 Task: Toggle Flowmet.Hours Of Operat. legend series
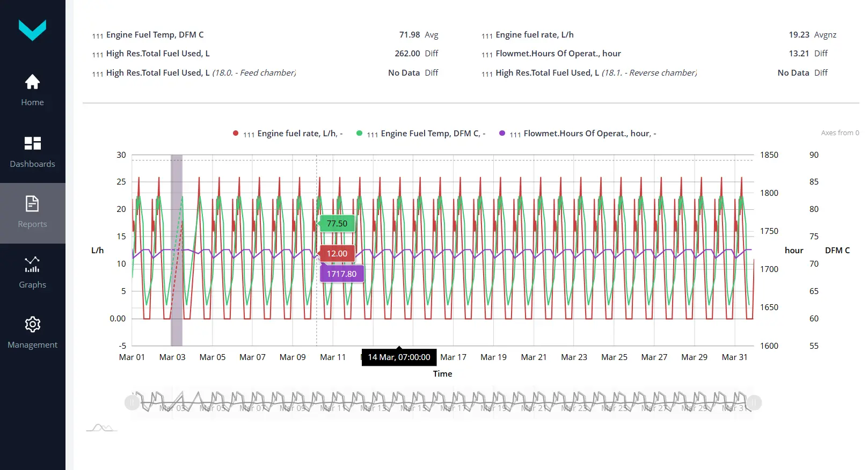[x=578, y=134]
